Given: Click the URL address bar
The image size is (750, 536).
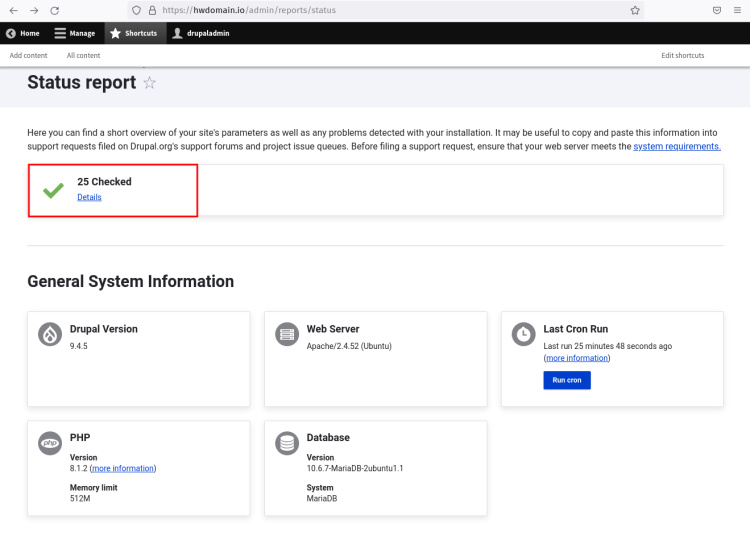Looking at the screenshot, I should (x=380, y=10).
